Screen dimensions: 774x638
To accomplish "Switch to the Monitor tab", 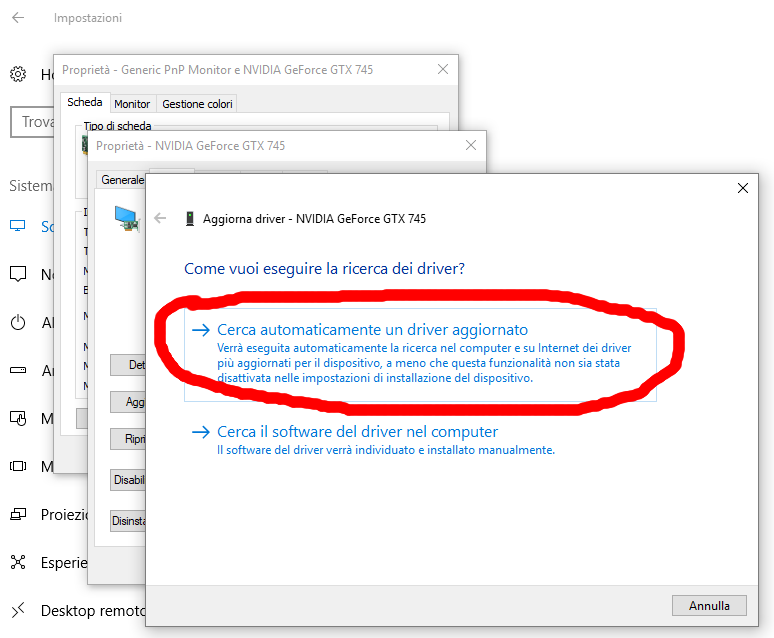I will pos(132,104).
